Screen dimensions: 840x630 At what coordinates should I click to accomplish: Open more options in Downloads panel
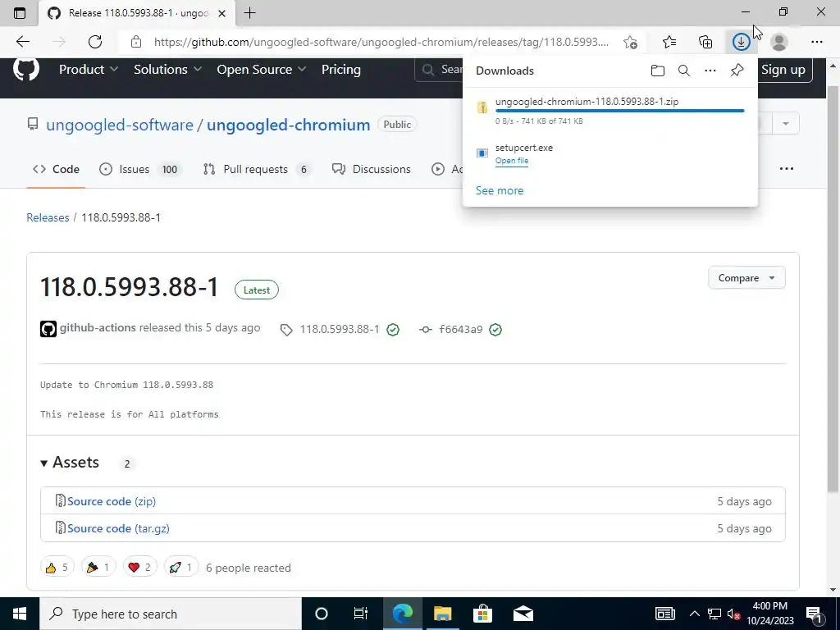click(710, 71)
